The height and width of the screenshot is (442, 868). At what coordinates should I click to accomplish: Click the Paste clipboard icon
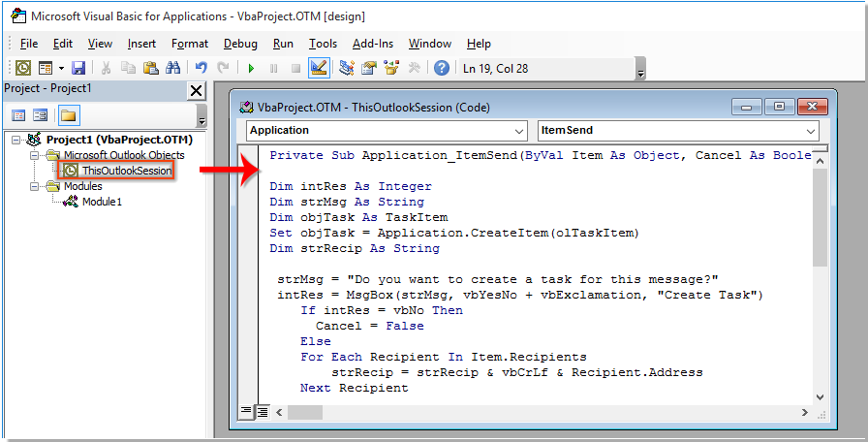point(150,68)
